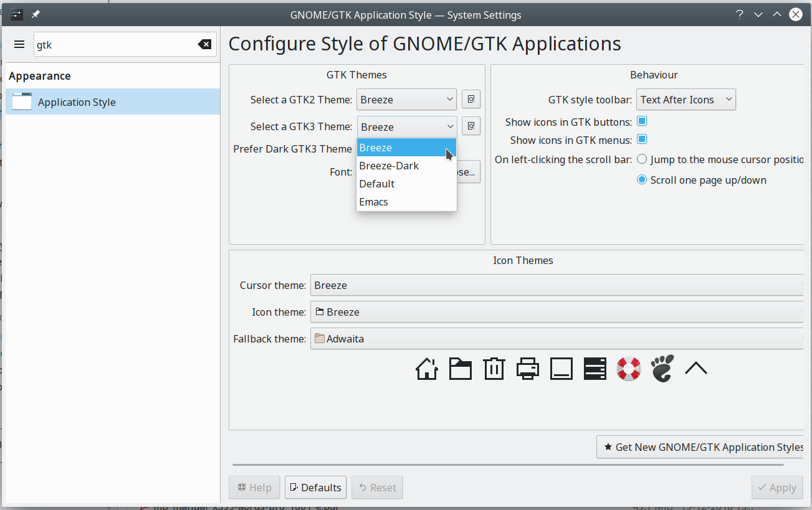This screenshot has width=812, height=510.
Task: Click the lifebuoy help icon preview
Action: click(x=629, y=369)
